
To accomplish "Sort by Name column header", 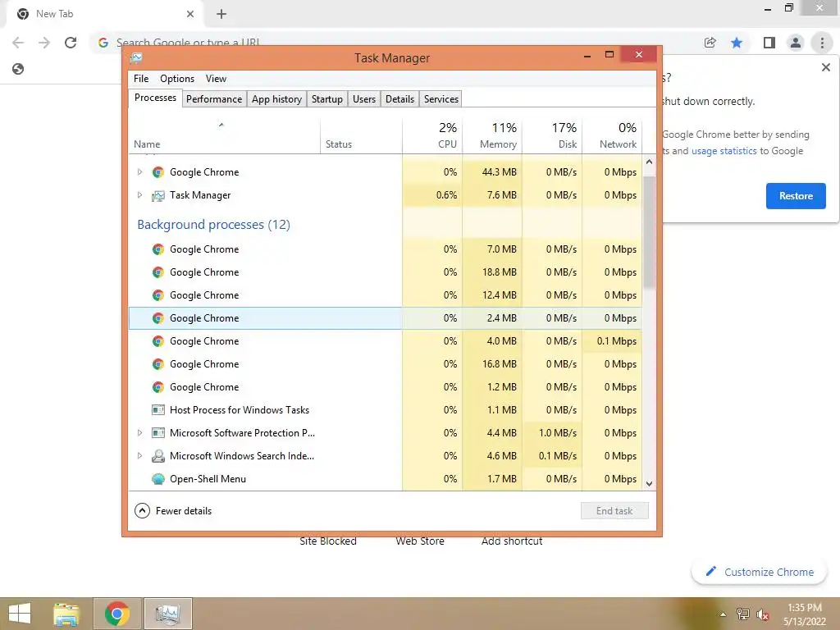I will click(x=225, y=136).
